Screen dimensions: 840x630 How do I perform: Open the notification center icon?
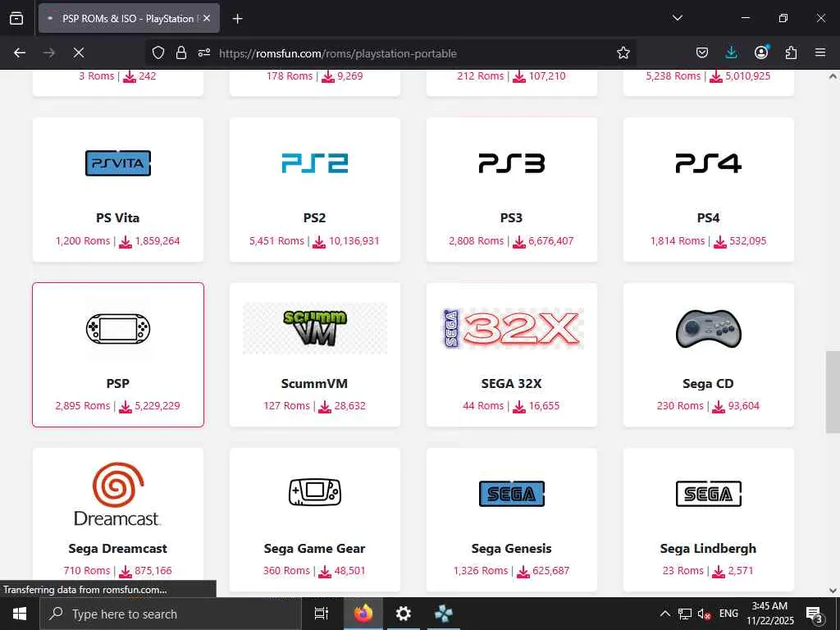814,614
